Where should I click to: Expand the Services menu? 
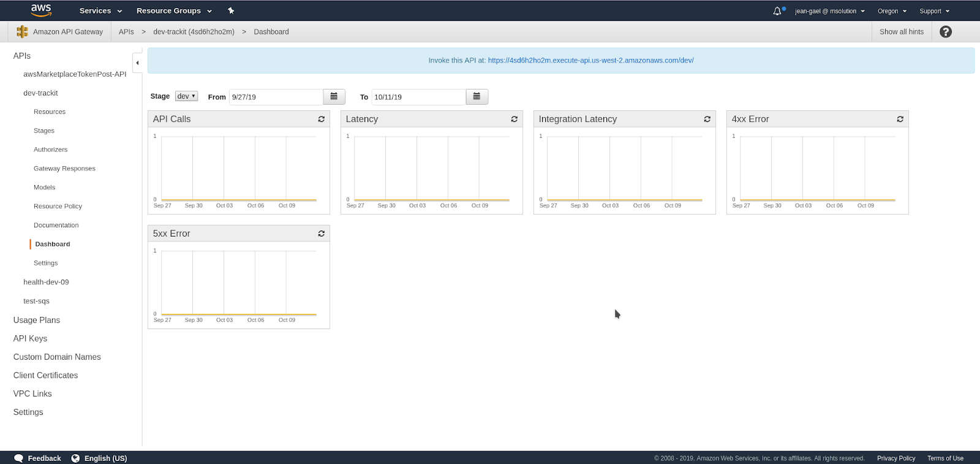100,11
